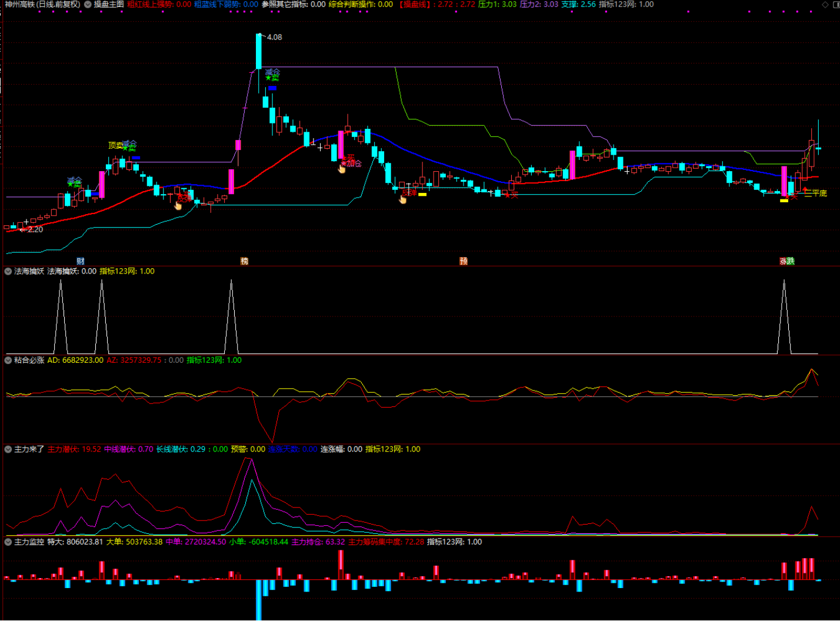
Task: Open the 主力来了 panel dropdown arrow
Action: tap(8, 449)
